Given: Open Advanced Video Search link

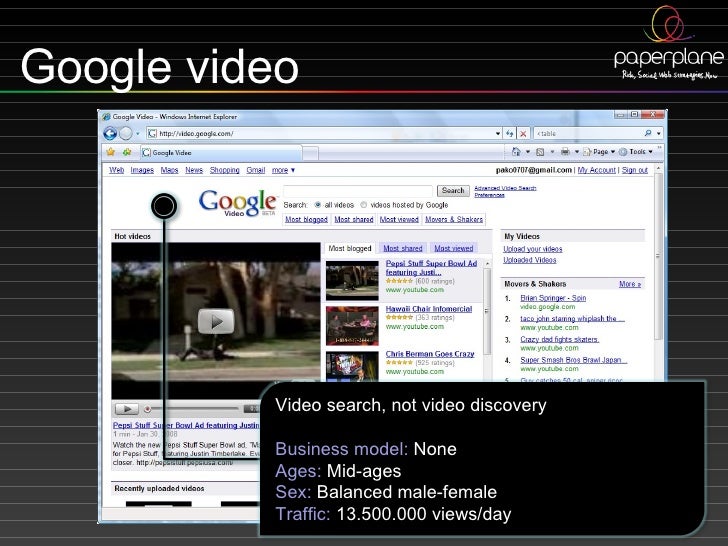Looking at the screenshot, I should pos(505,188).
